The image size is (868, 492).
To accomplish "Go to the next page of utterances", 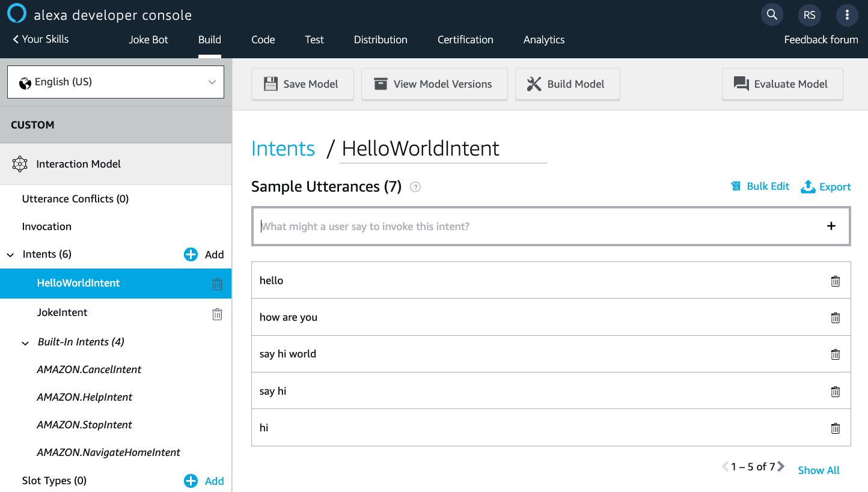I will [781, 466].
